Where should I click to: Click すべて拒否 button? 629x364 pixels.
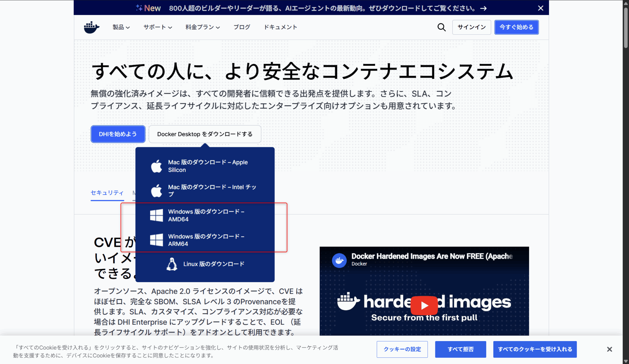tap(460, 349)
